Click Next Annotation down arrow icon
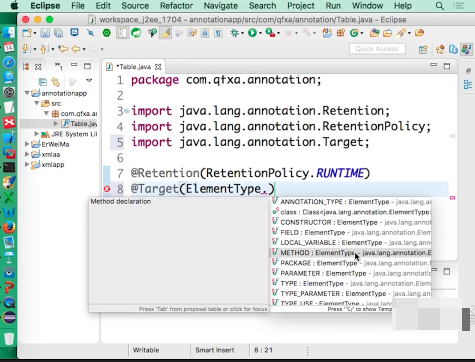This screenshot has width=475, height=362. point(25,49)
